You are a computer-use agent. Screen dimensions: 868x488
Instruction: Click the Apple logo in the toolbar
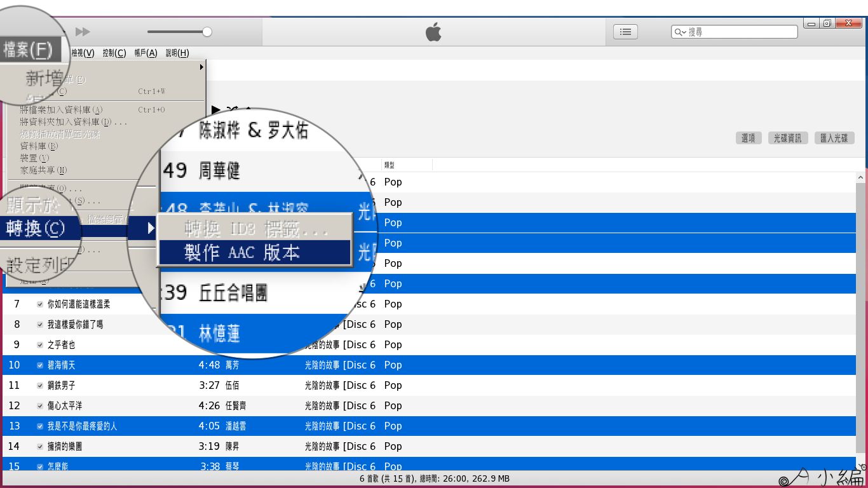click(x=433, y=32)
